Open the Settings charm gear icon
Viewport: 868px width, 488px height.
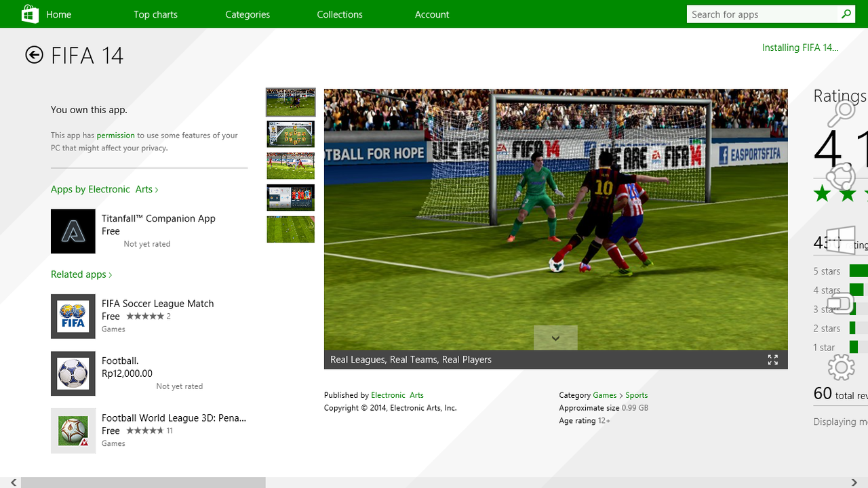[841, 367]
